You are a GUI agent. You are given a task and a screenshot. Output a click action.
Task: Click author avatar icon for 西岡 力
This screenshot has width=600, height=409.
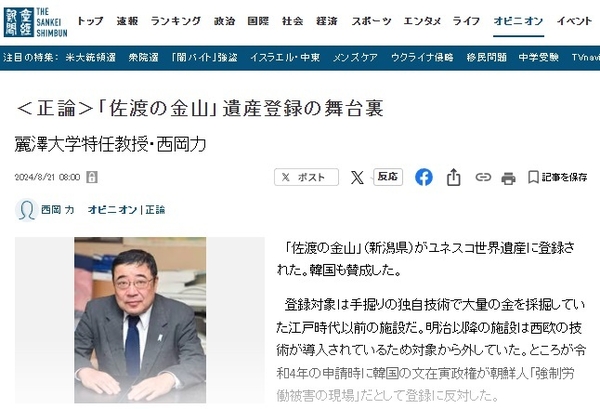[26, 210]
